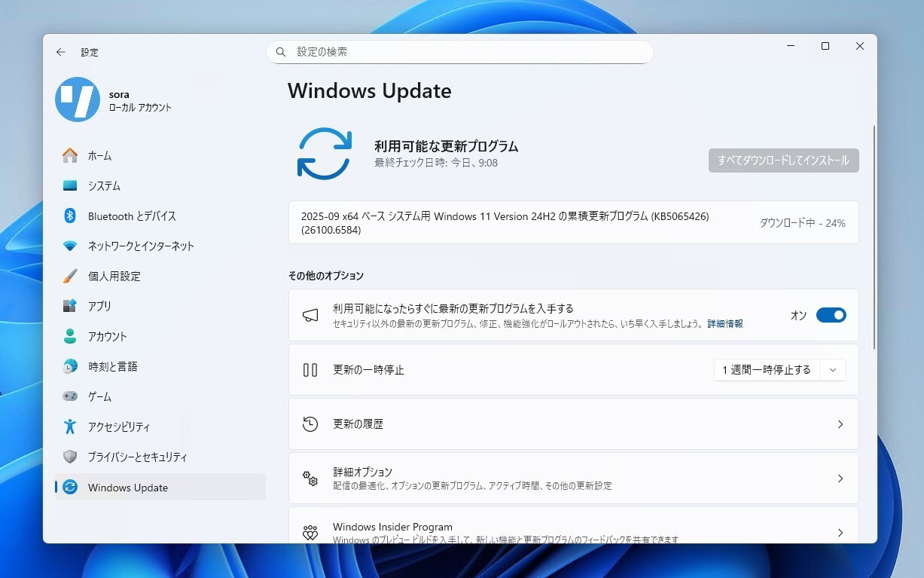Open アカウント settings label
This screenshot has height=578, width=924.
[x=108, y=336]
